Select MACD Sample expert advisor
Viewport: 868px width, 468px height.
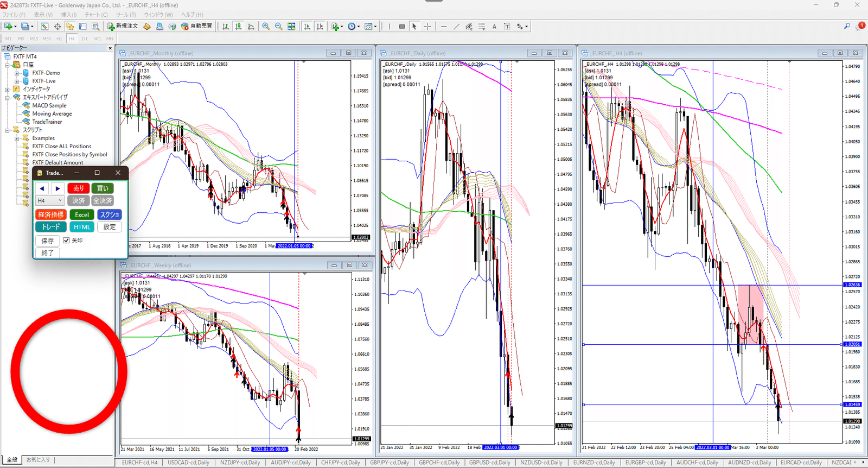pos(49,105)
